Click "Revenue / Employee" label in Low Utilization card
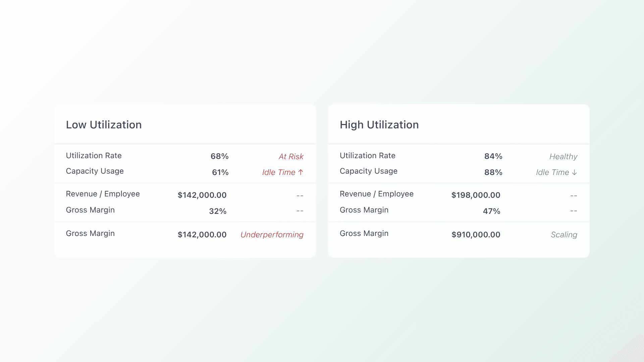Viewport: 644px width, 362px height. tap(103, 194)
